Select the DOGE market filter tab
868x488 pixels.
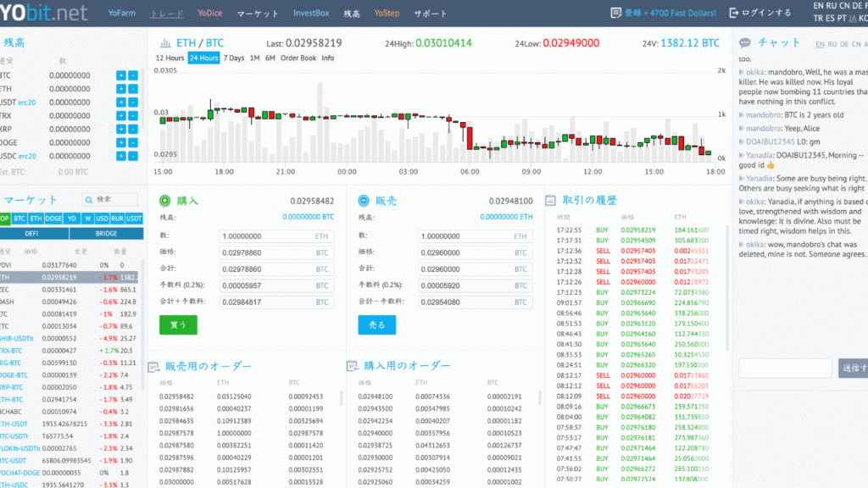[53, 218]
